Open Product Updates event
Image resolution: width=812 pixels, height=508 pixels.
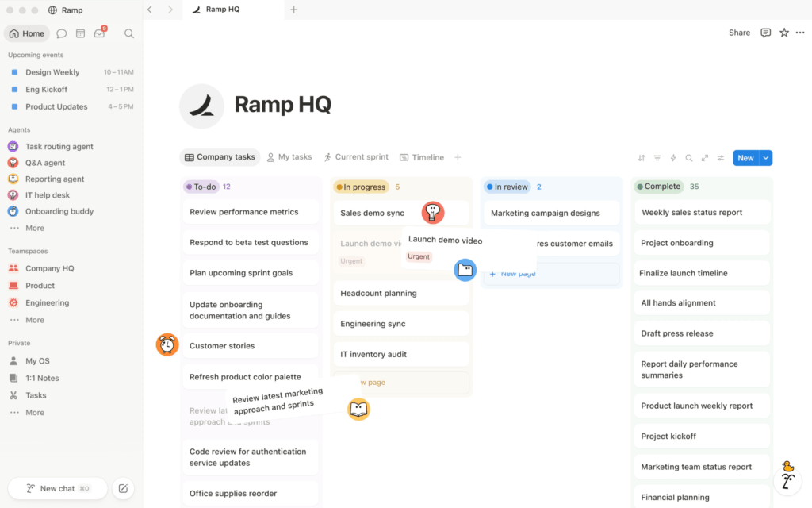tap(71, 107)
